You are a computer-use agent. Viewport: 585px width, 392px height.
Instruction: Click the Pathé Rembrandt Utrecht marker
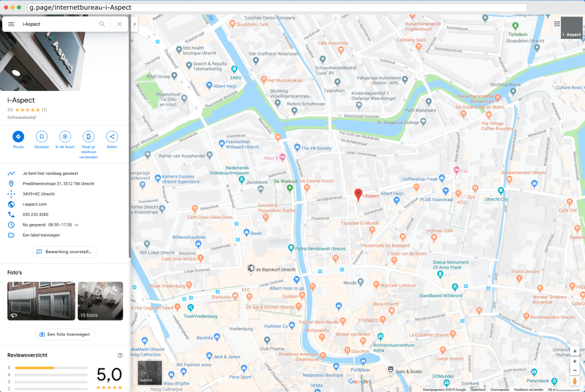coord(291,248)
